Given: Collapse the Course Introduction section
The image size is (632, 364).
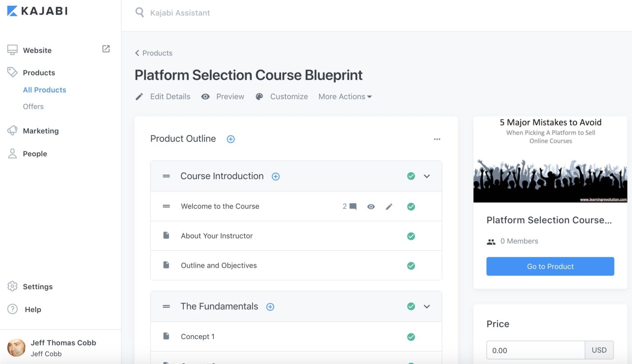Looking at the screenshot, I should [427, 176].
